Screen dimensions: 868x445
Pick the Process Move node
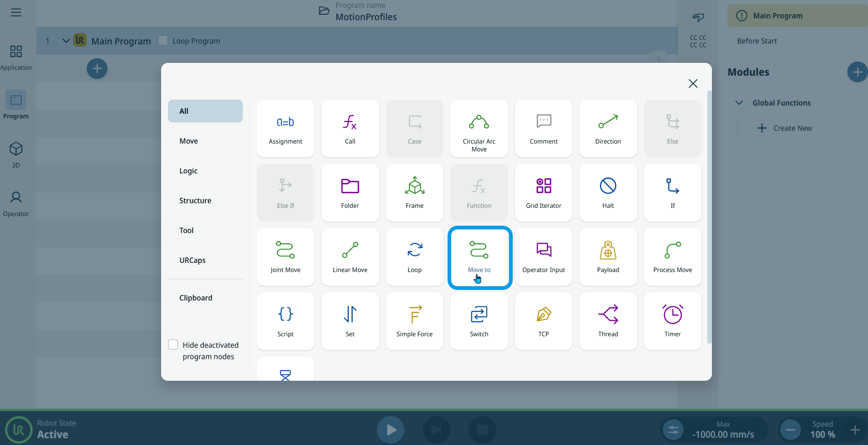point(672,257)
